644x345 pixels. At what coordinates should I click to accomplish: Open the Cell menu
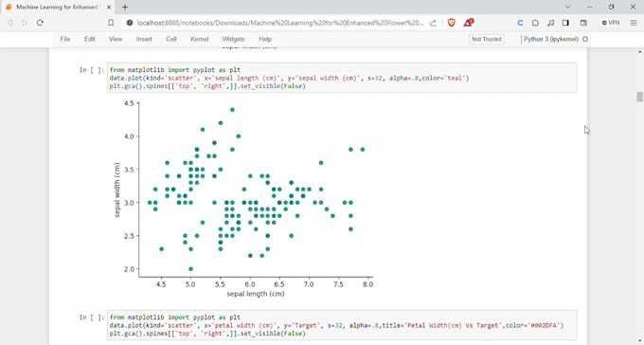[171, 39]
